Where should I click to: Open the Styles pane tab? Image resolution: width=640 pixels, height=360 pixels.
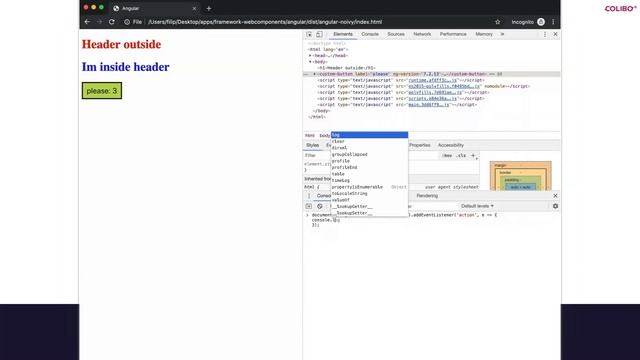(x=313, y=145)
